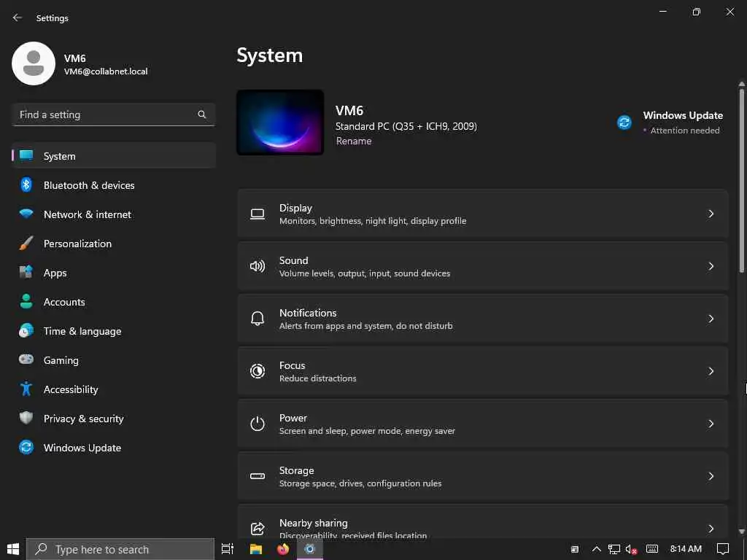
Task: Open Network & internet section
Action: click(x=114, y=214)
